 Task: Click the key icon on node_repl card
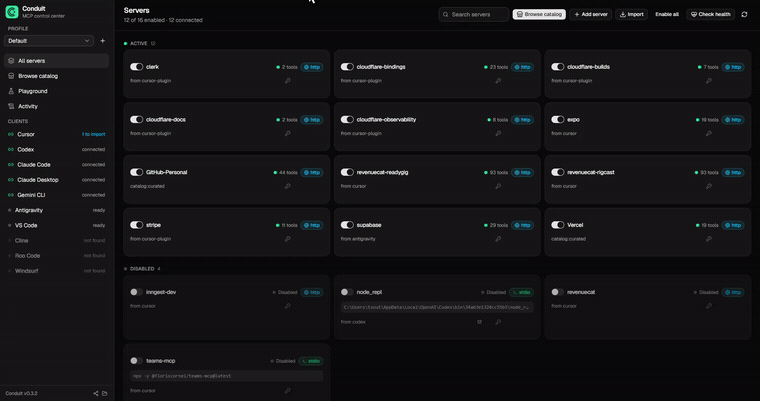(x=498, y=322)
